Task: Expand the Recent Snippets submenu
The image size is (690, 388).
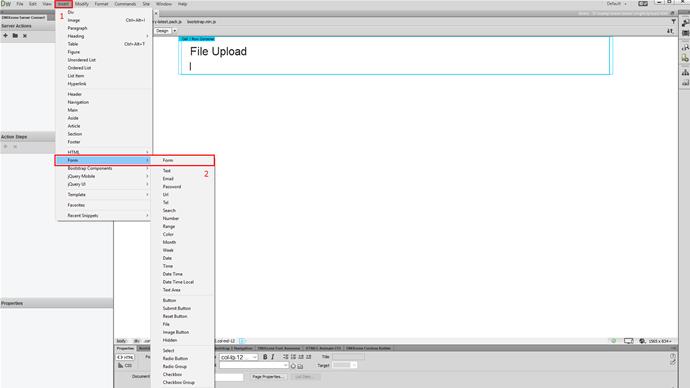Action: [x=104, y=216]
